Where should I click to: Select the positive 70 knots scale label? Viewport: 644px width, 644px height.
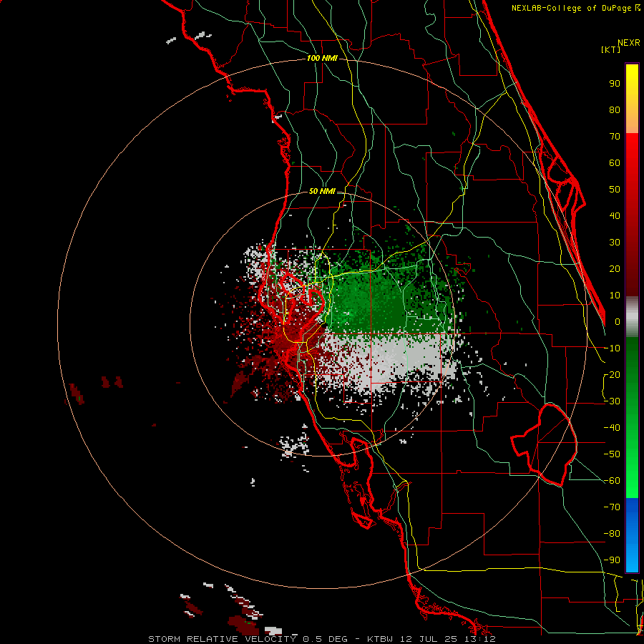click(x=615, y=137)
